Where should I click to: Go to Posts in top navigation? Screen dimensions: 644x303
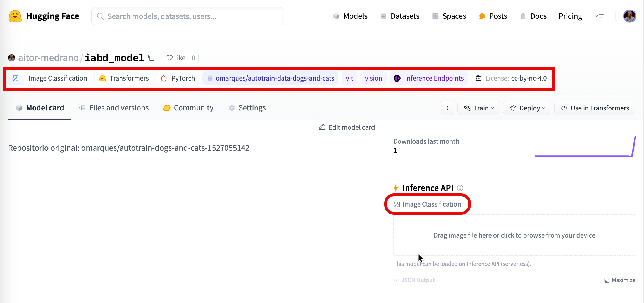coord(493,16)
